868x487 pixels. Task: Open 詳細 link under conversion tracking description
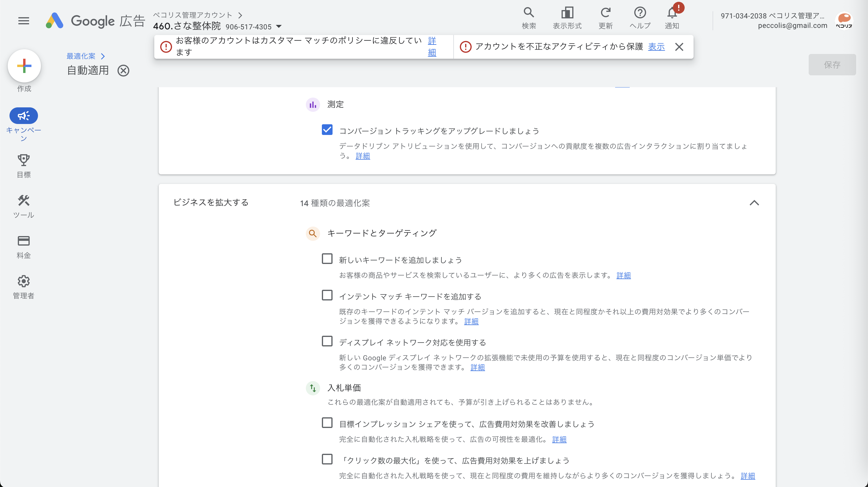point(363,156)
